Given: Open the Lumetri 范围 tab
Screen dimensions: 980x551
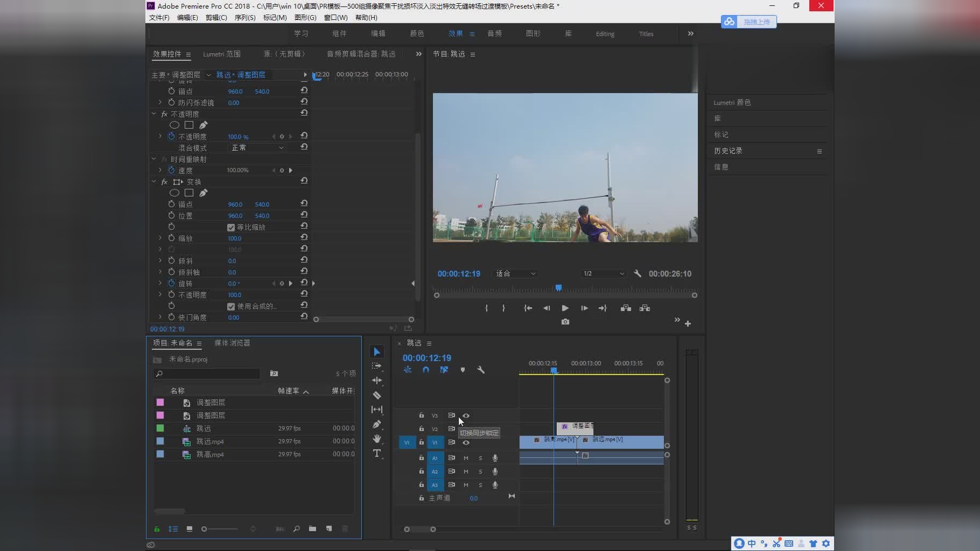Looking at the screenshot, I should [221, 54].
